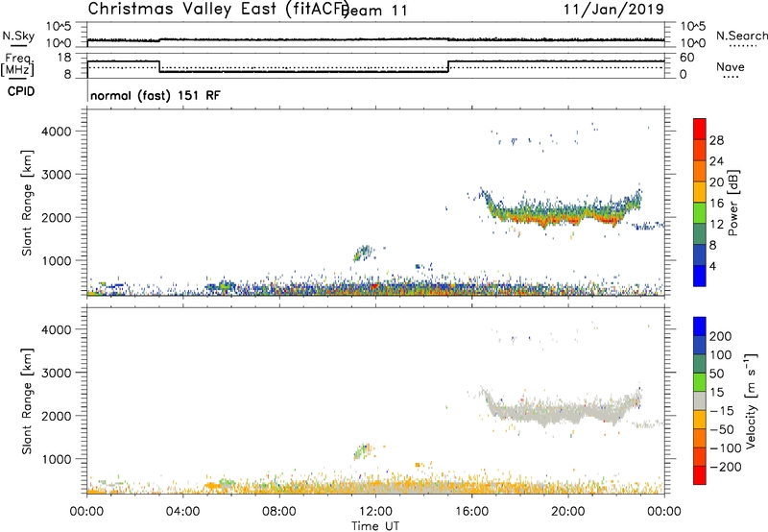Click "1000" tick in the power panel
Image resolution: width=768 pixels, height=532 pixels.
coord(57,260)
